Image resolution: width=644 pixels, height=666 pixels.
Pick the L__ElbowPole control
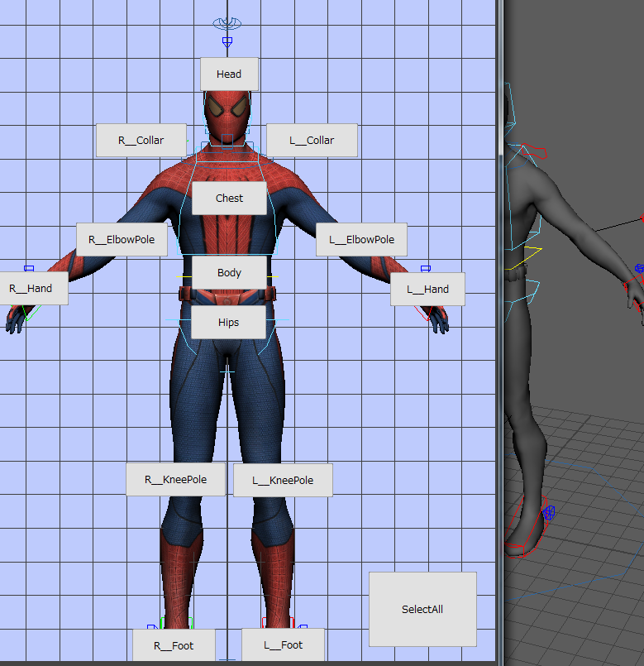362,240
